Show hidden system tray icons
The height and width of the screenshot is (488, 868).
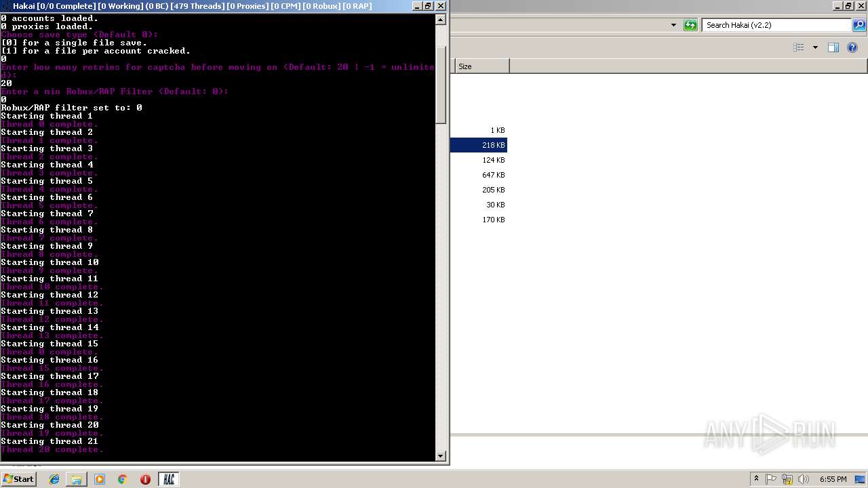756,479
